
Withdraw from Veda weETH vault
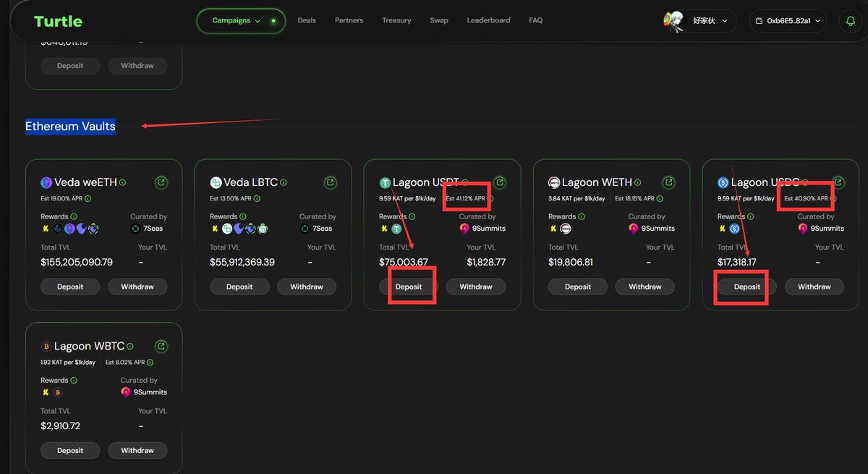(137, 287)
